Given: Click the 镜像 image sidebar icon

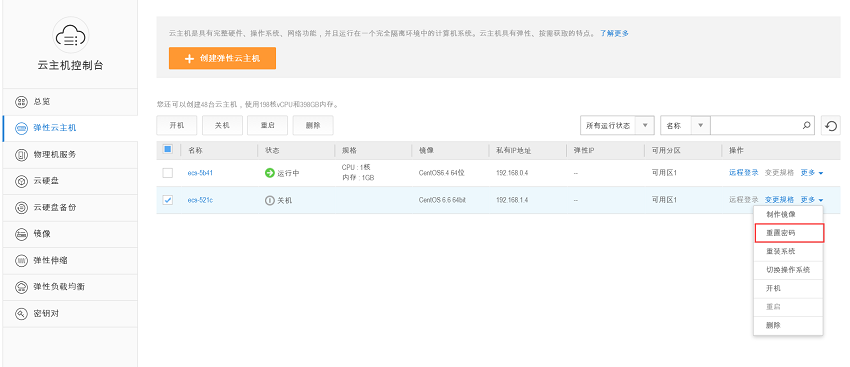Looking at the screenshot, I should pos(21,234).
